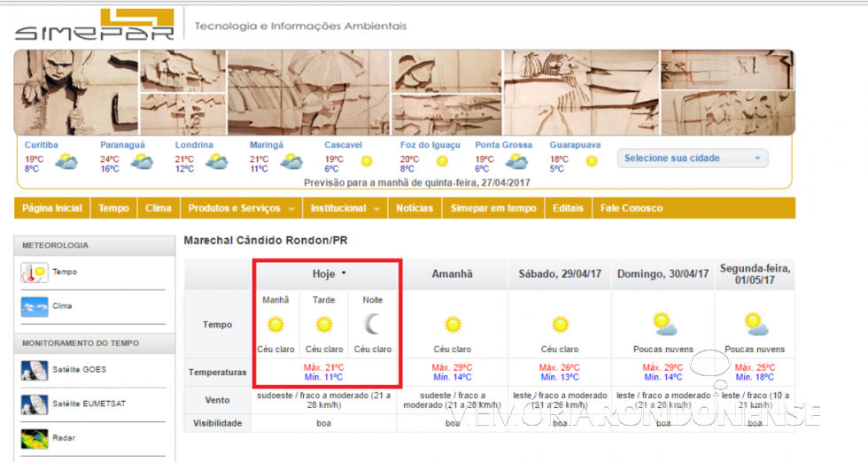Viewport: 868px width, 462px height.
Task: Open Fale Conosco menu item
Action: click(x=632, y=208)
